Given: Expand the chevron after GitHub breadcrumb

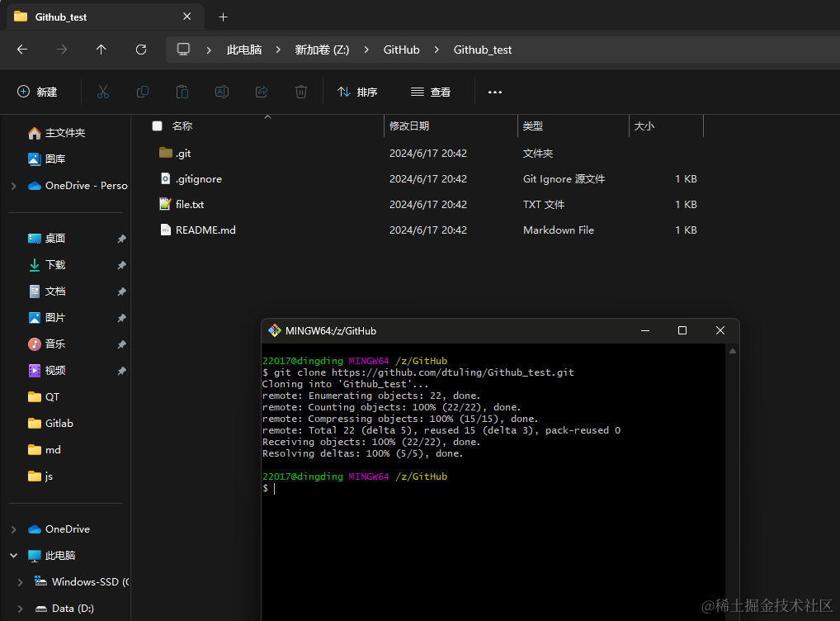Looking at the screenshot, I should (x=437, y=50).
